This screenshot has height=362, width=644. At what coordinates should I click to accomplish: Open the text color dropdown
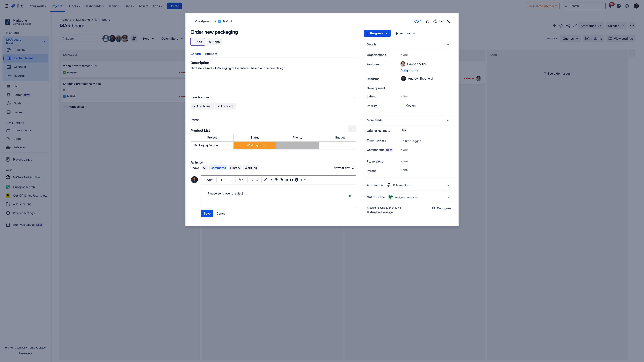pyautogui.click(x=241, y=180)
